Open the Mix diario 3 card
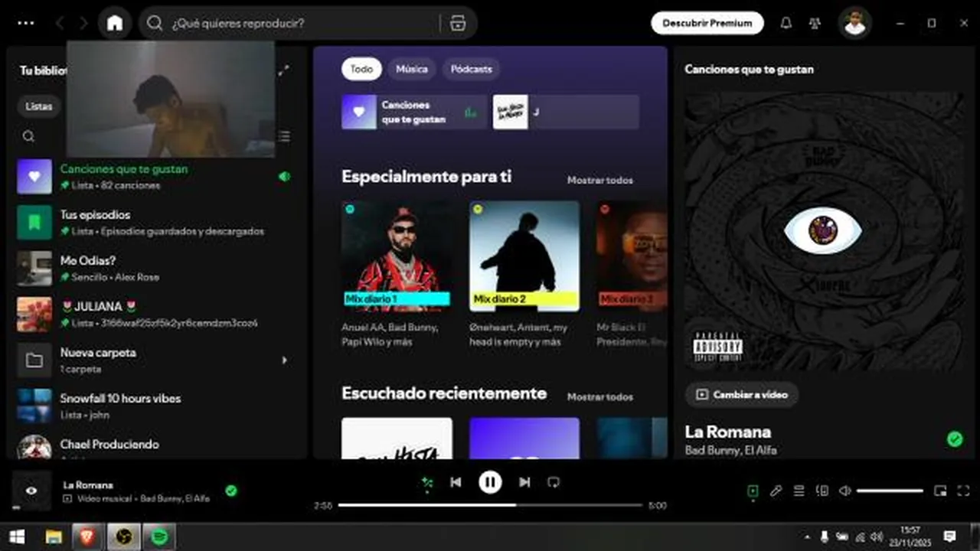 pyautogui.click(x=631, y=275)
